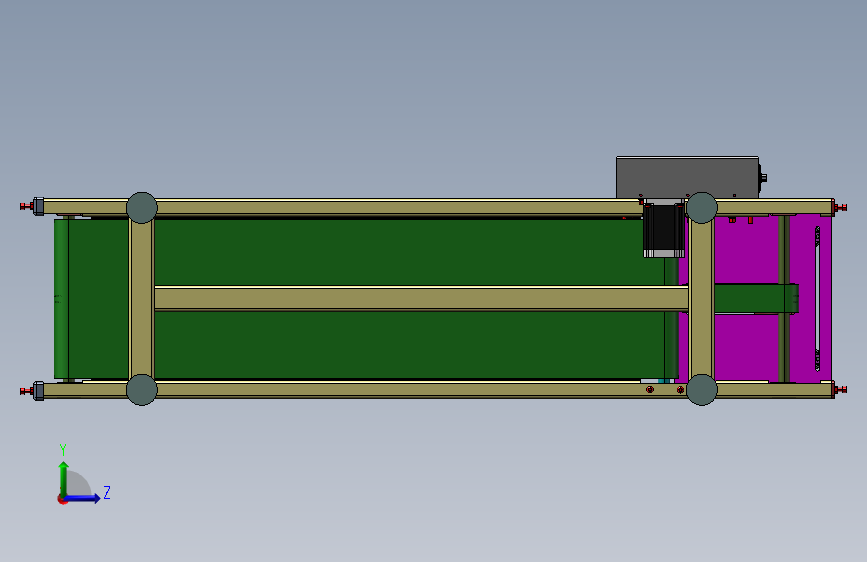Select the upper-right red end bolt

840,208
